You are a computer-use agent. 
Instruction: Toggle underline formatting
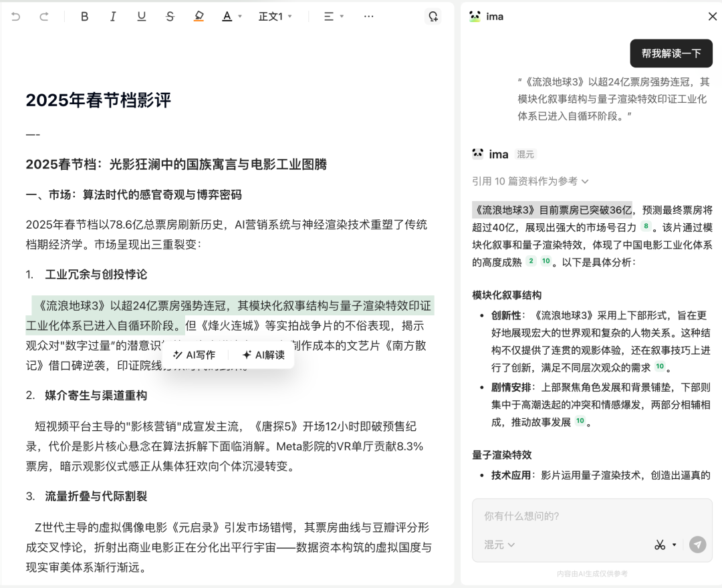point(141,16)
